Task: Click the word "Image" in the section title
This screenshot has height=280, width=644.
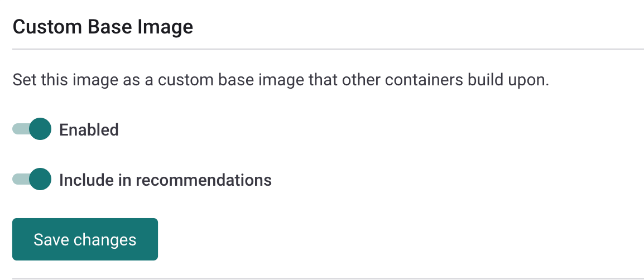Action: point(167,27)
